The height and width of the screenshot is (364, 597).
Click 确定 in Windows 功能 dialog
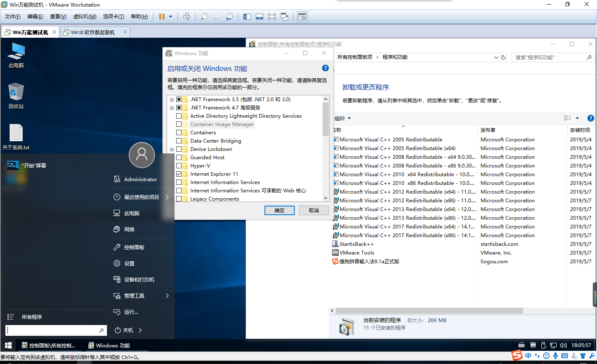[279, 211]
